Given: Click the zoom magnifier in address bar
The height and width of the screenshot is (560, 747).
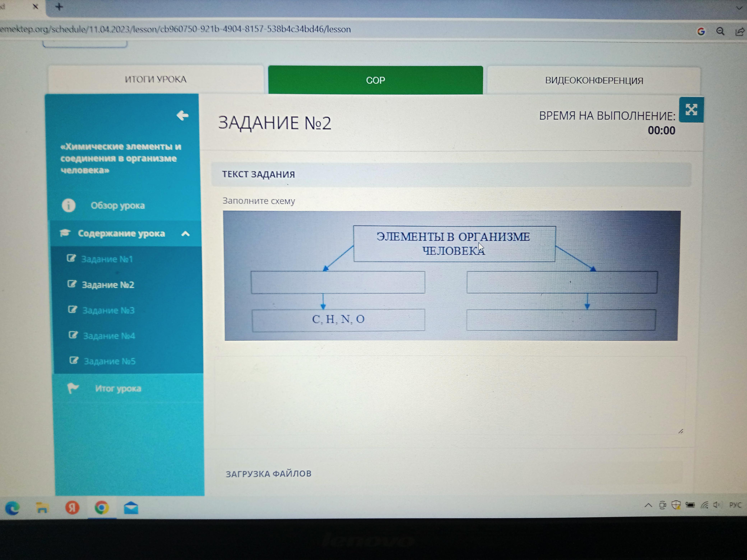Looking at the screenshot, I should 720,31.
